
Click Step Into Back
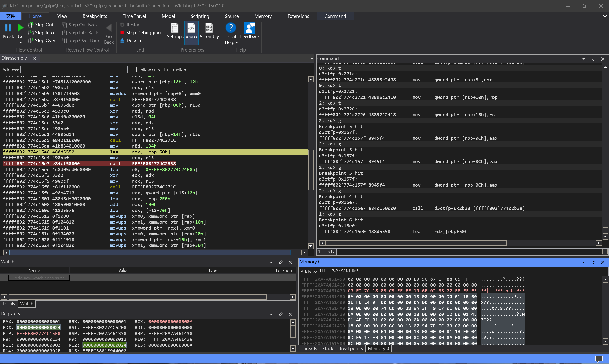[80, 33]
